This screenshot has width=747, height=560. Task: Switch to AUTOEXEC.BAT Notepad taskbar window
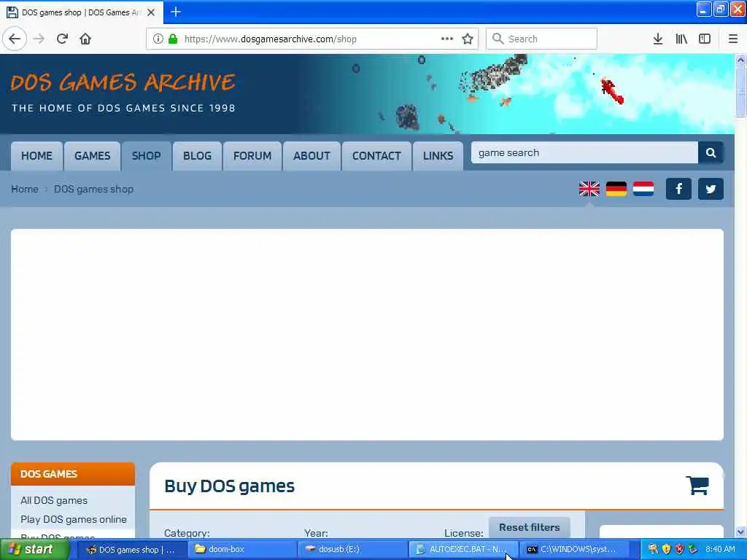tap(462, 550)
